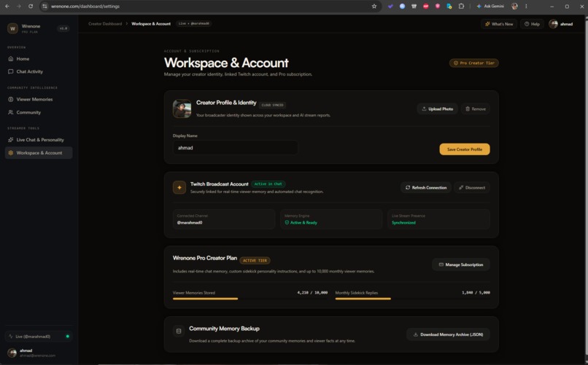
Task: Click the Live • @marahmad0 header badge
Action: click(x=193, y=23)
